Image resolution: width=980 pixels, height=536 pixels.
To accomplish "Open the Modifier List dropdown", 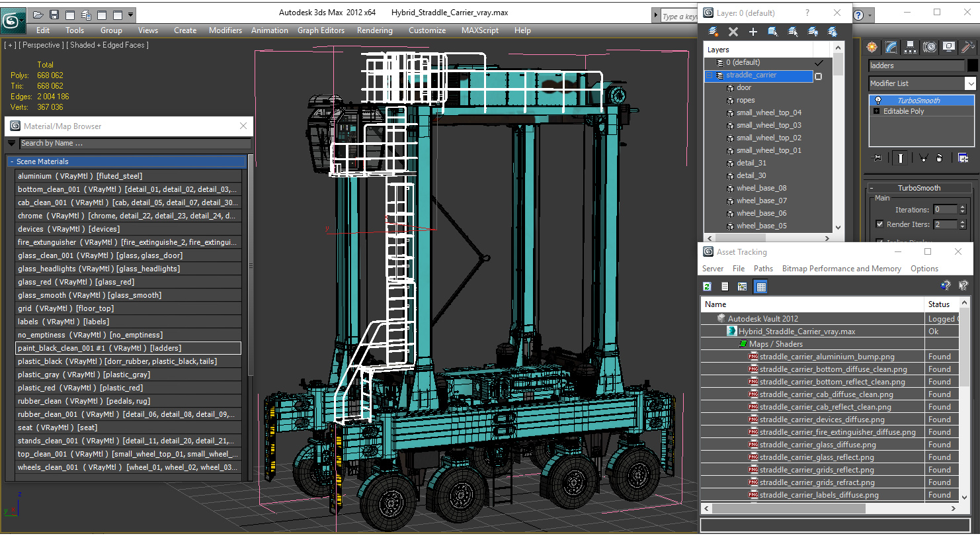I will pyautogui.click(x=970, y=83).
